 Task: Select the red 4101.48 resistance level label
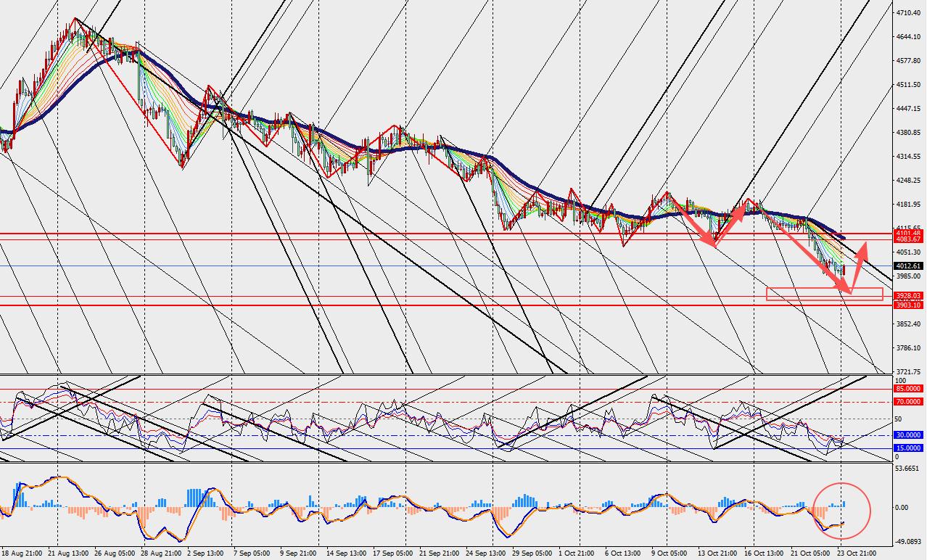click(x=908, y=233)
